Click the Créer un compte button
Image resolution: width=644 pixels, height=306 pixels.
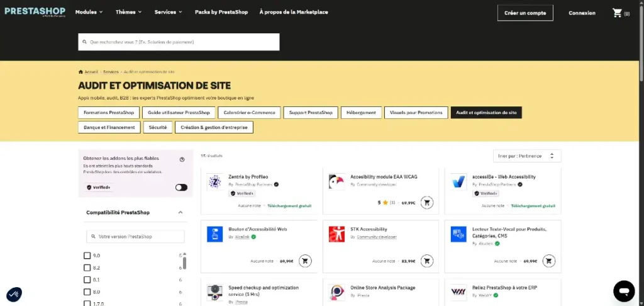tap(525, 13)
